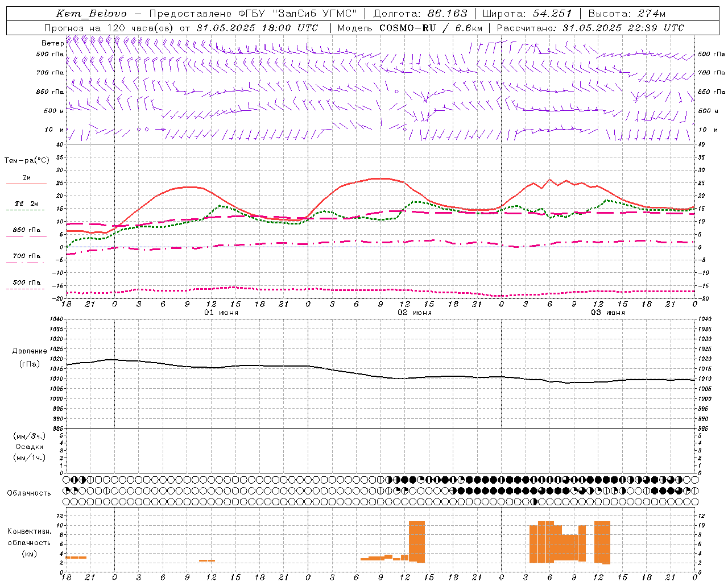
Task: Click the short orange bar near 12h on 01 июня
Action: coord(207,561)
